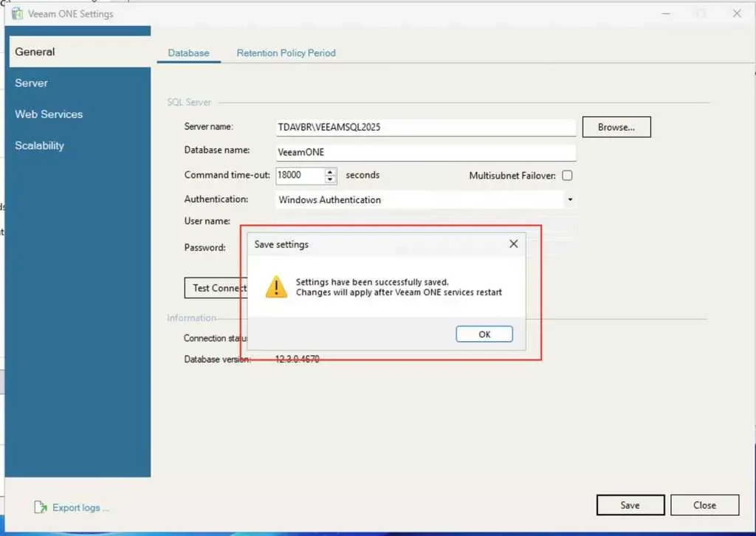Click the yellow warning icon in dialog

tap(276, 286)
